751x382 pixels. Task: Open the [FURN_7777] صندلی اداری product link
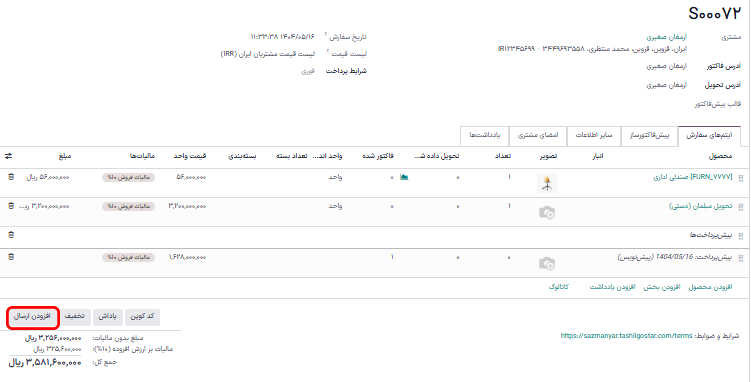pos(693,177)
